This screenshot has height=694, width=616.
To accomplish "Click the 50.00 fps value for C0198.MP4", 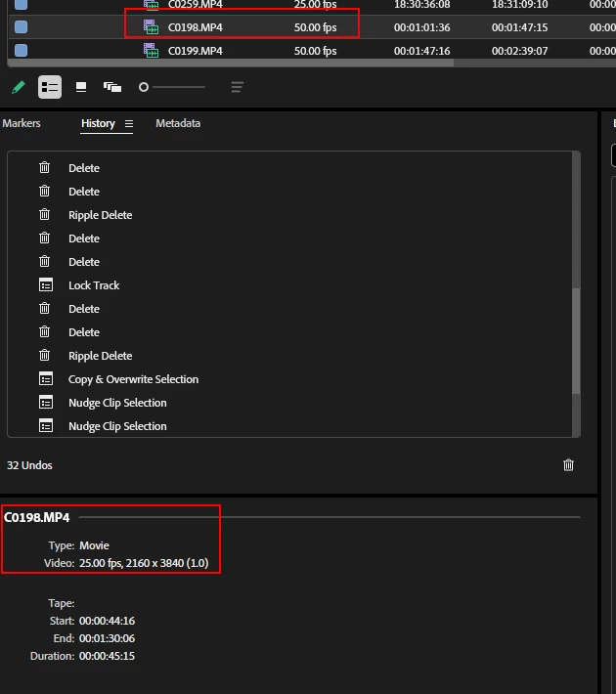I will (x=315, y=27).
